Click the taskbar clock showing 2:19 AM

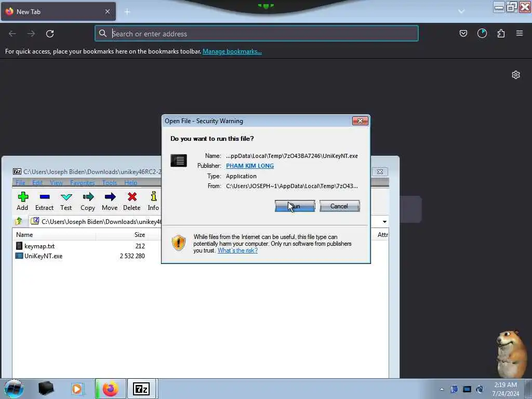(x=506, y=389)
